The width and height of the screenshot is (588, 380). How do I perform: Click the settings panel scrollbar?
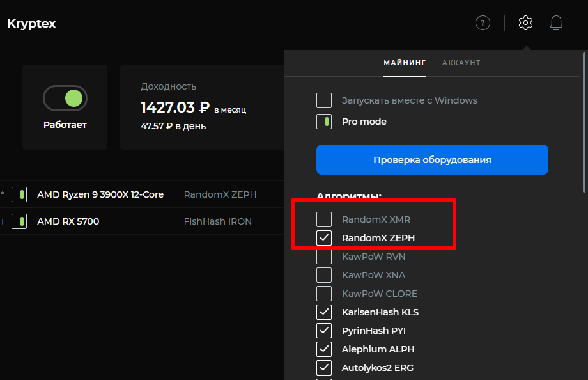pos(584,123)
